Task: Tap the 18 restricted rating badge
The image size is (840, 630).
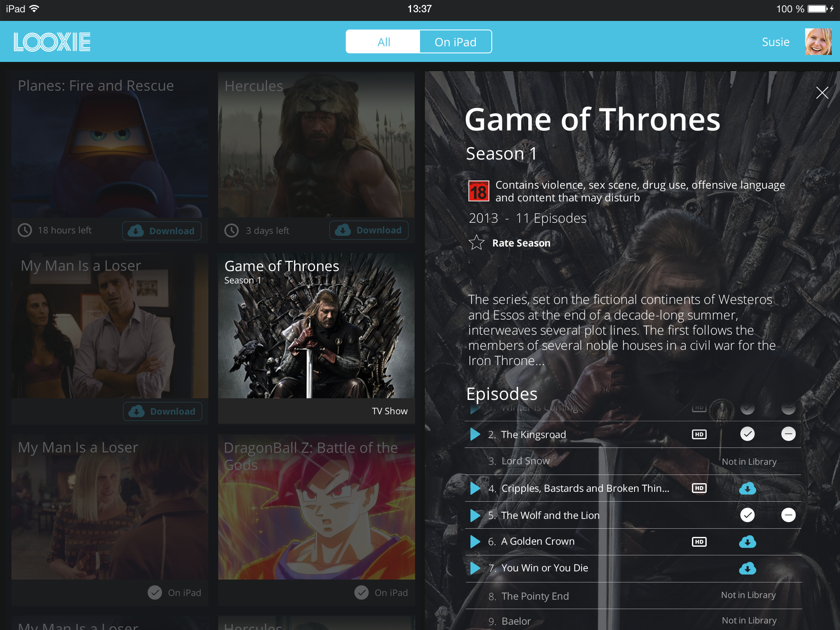Action: pos(479,191)
